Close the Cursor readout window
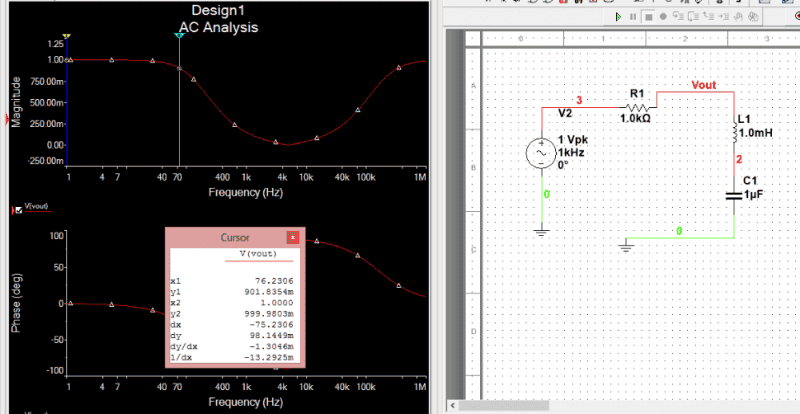The height and width of the screenshot is (414, 800). click(x=293, y=238)
